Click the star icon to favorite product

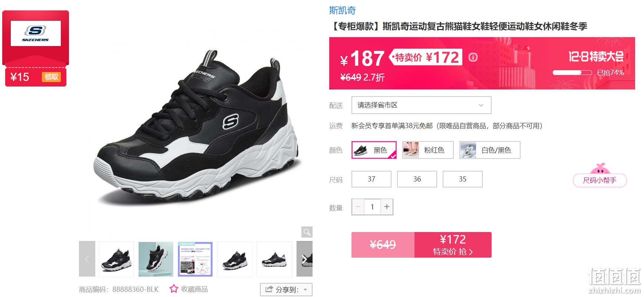point(174,289)
